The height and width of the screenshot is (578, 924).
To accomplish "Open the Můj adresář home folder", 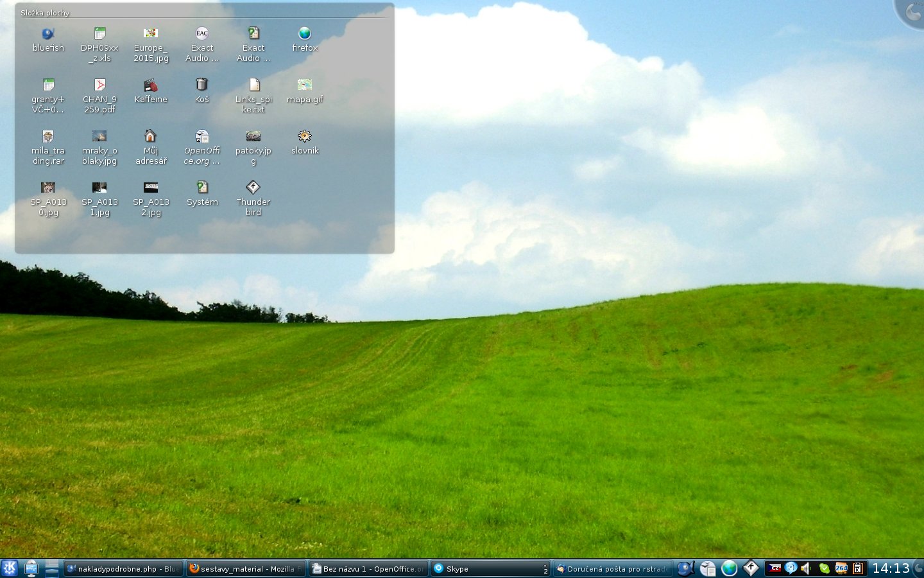I will 151,148.
